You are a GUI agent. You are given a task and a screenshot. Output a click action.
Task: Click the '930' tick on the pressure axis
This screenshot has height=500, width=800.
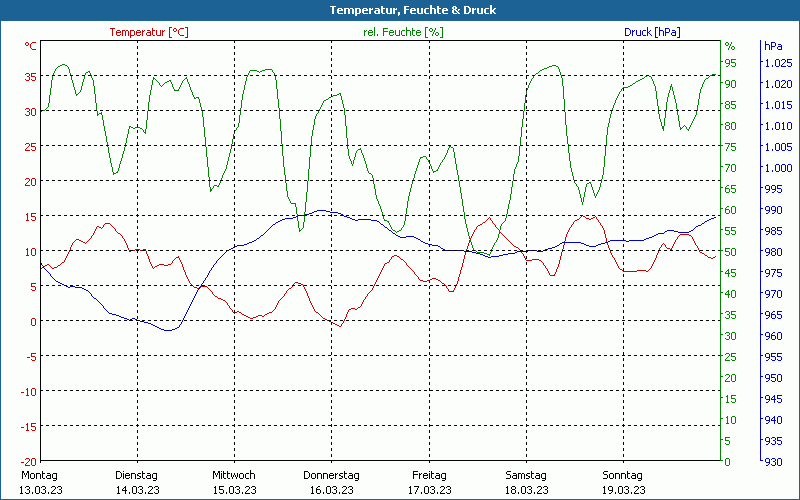(x=773, y=462)
